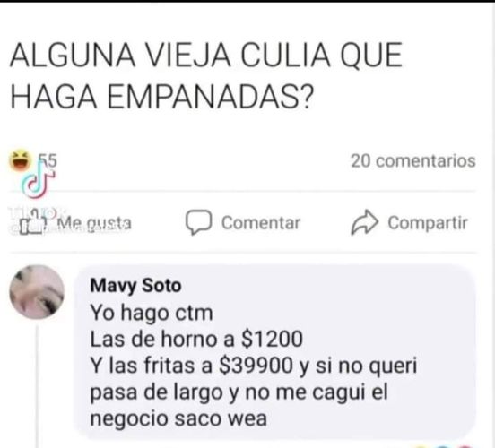This screenshot has width=495, height=448.
Task: Open Mavy Soto's profile picture
Action: click(x=37, y=292)
